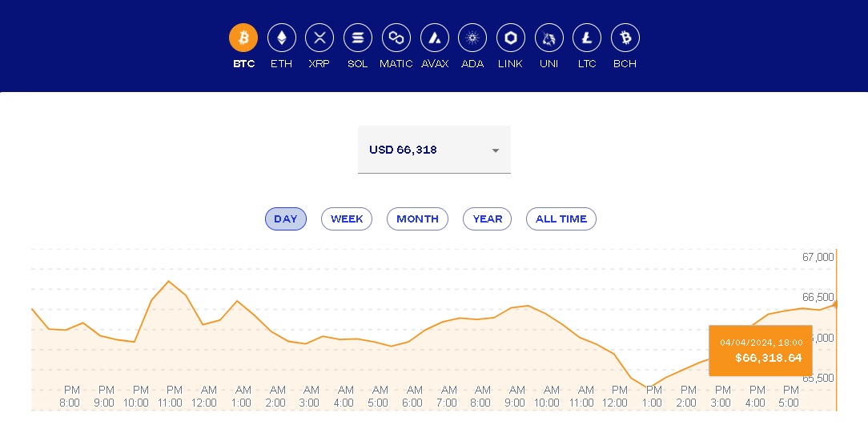This screenshot has height=441, width=868.
Task: Select the Bitcoin BTC coin icon
Action: coord(243,38)
